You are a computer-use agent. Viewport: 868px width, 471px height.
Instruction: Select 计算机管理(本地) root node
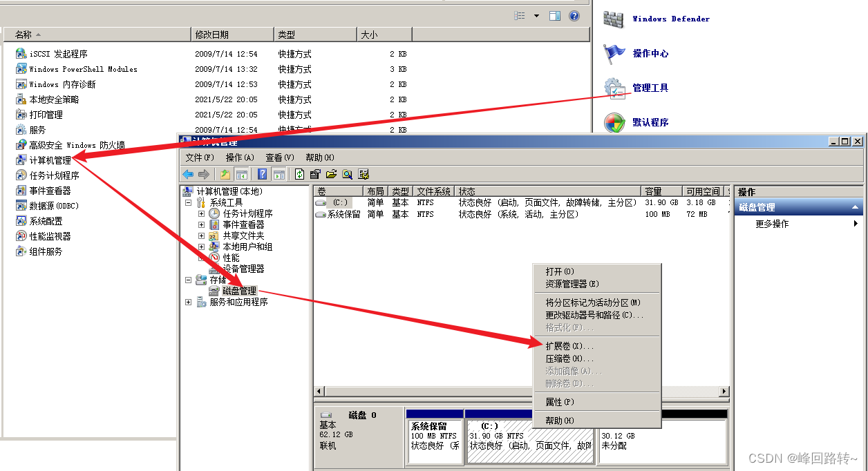tap(229, 191)
